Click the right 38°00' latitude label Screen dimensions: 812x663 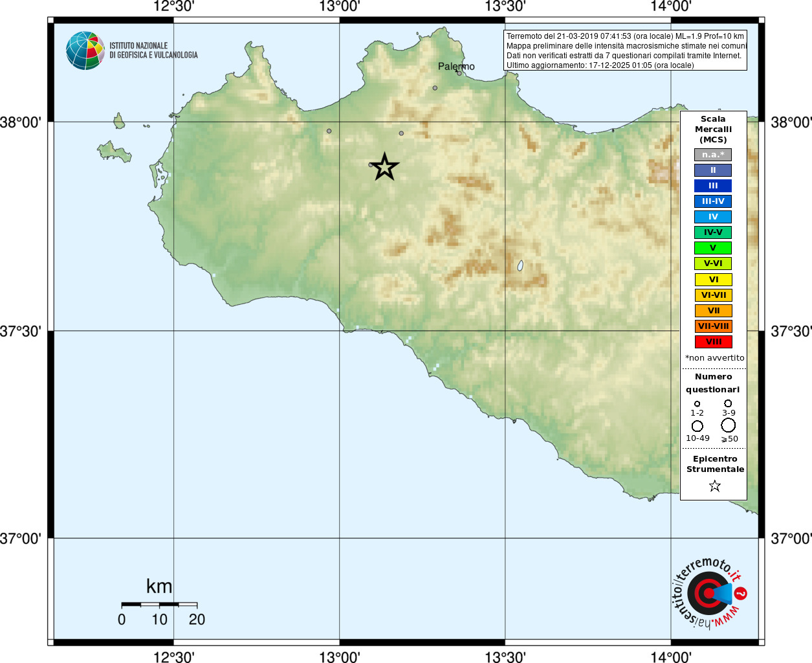click(x=791, y=122)
